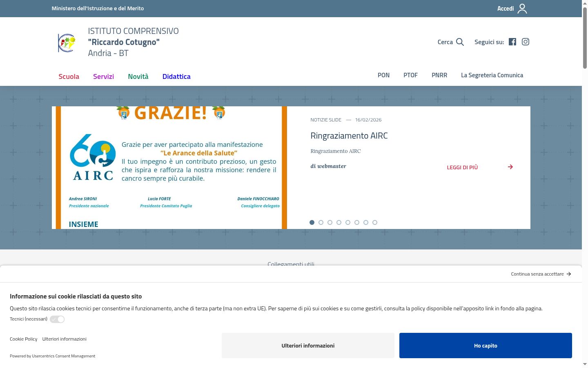Click the Istituto Comprensivo school logo

coord(67,43)
